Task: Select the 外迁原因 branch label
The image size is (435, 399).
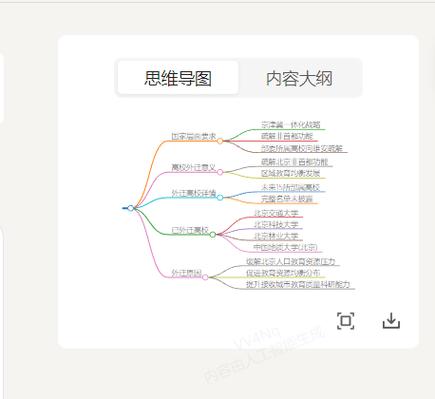Action: pos(186,273)
